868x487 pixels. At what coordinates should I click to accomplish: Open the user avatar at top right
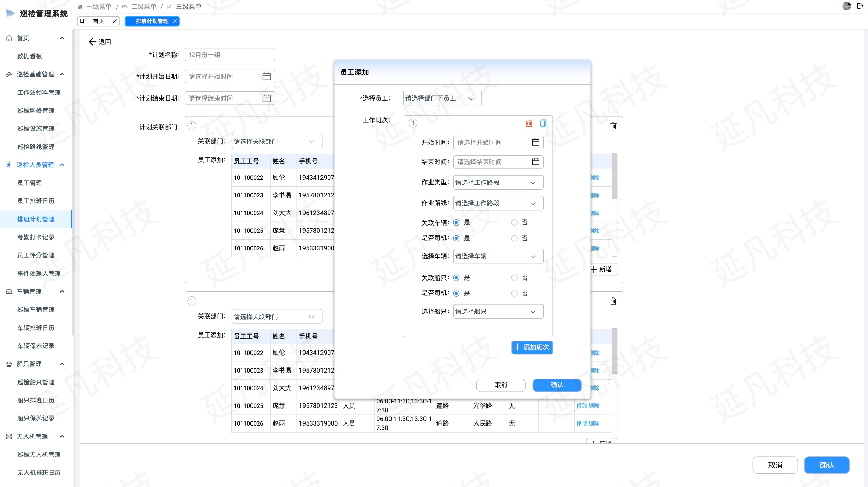click(x=847, y=6)
